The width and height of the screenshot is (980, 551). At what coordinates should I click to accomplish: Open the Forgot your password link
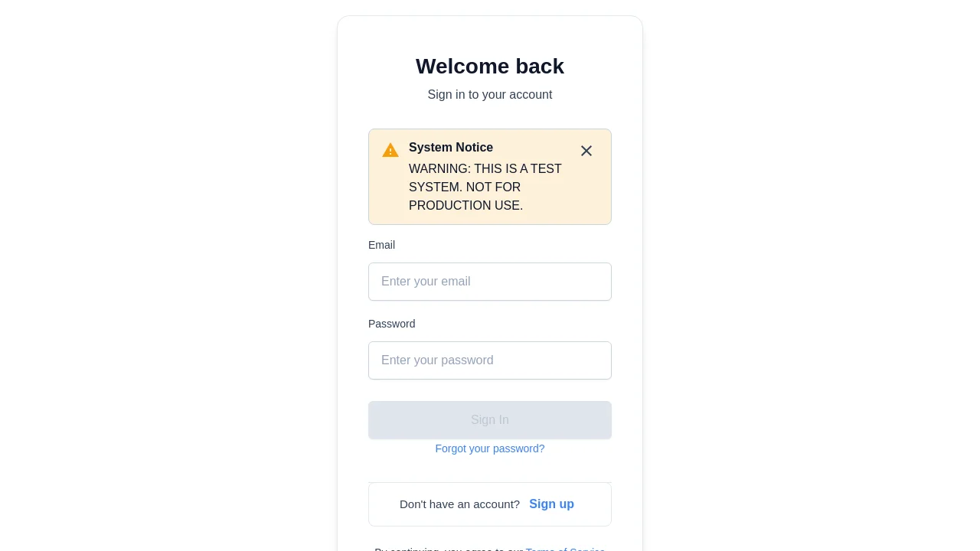point(490,448)
